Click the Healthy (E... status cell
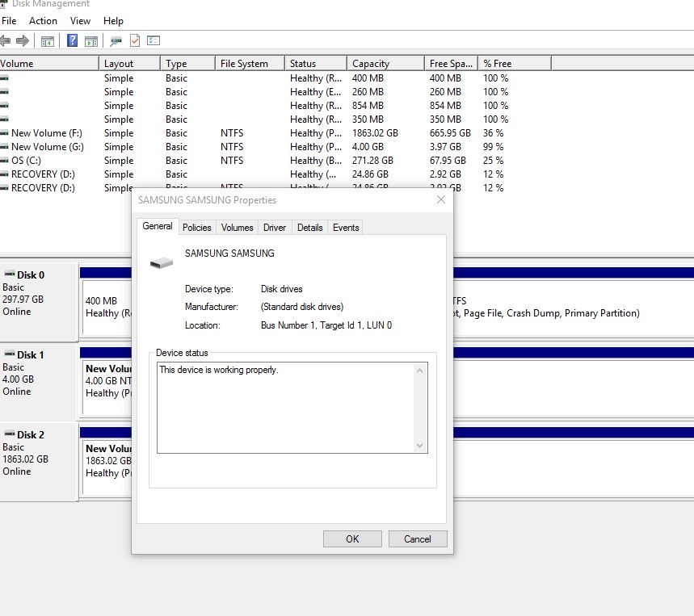Screen dimensions: 694x616 click(x=316, y=92)
